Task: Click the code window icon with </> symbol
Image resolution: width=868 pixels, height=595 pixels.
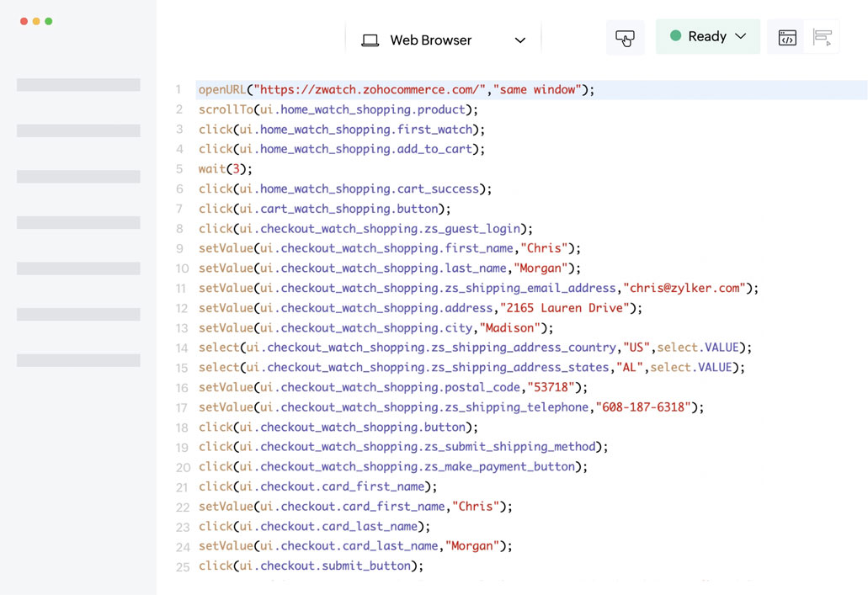Action: (x=787, y=36)
